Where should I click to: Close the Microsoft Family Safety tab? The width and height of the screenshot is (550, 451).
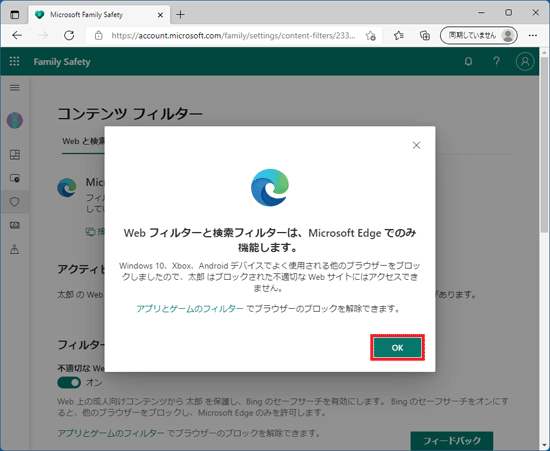160,15
